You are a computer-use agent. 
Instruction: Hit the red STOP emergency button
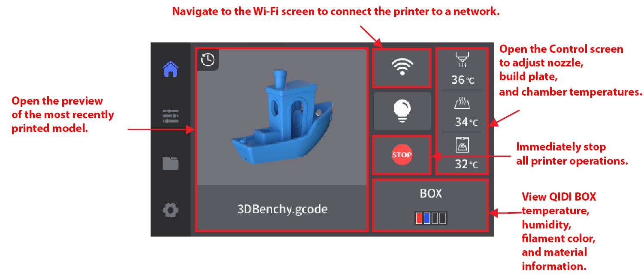click(x=402, y=155)
